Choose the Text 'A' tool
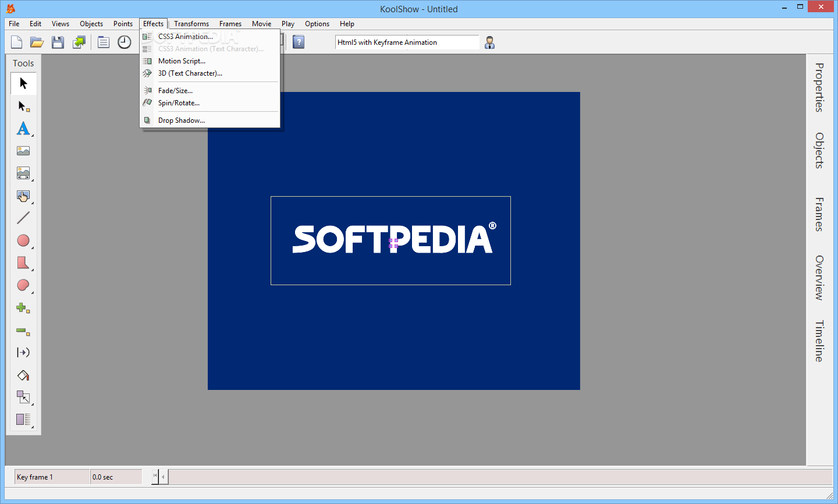This screenshot has height=504, width=838. [x=23, y=128]
